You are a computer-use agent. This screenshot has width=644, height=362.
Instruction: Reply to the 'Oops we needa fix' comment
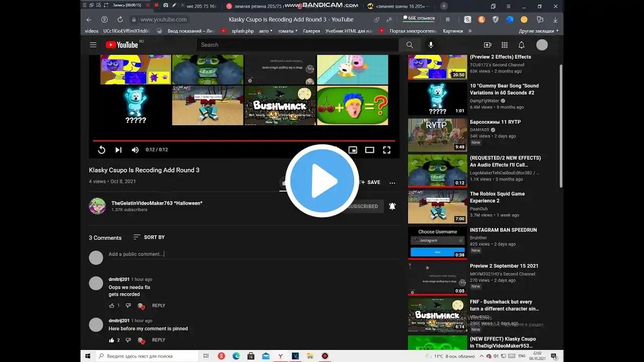tap(158, 306)
